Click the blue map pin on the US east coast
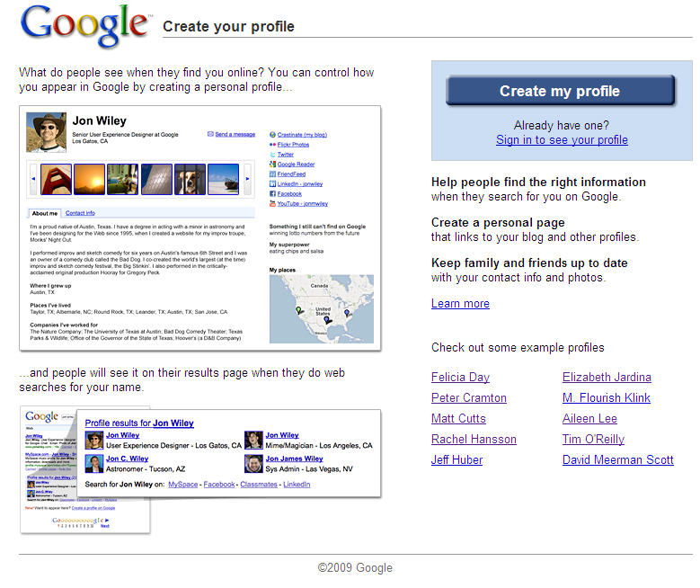Image resolution: width=700 pixels, height=588 pixels. (x=347, y=313)
